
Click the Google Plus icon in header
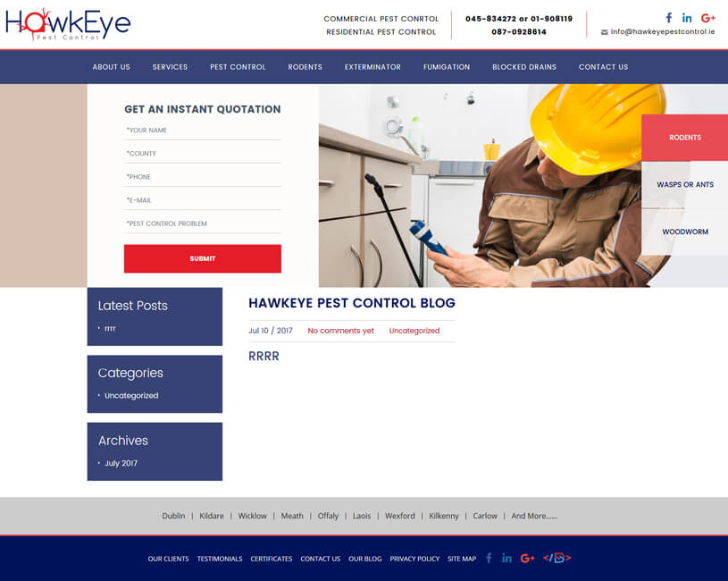(x=708, y=18)
